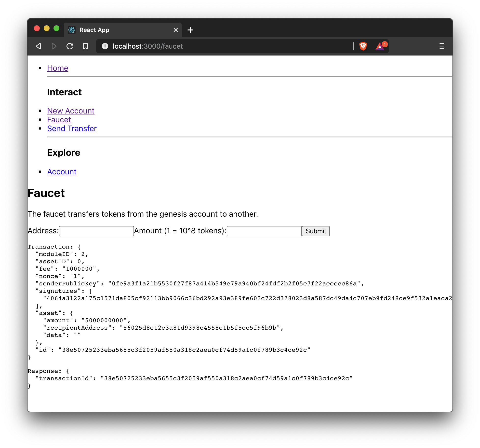Click the green window maximize button
The height and width of the screenshot is (448, 480).
(56, 28)
